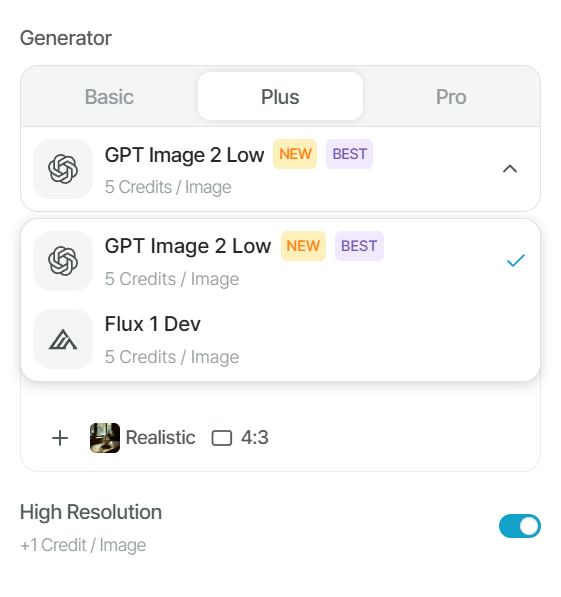Open the Realistic style selector
Image resolution: width=561 pixels, height=597 pixels.
(x=142, y=438)
